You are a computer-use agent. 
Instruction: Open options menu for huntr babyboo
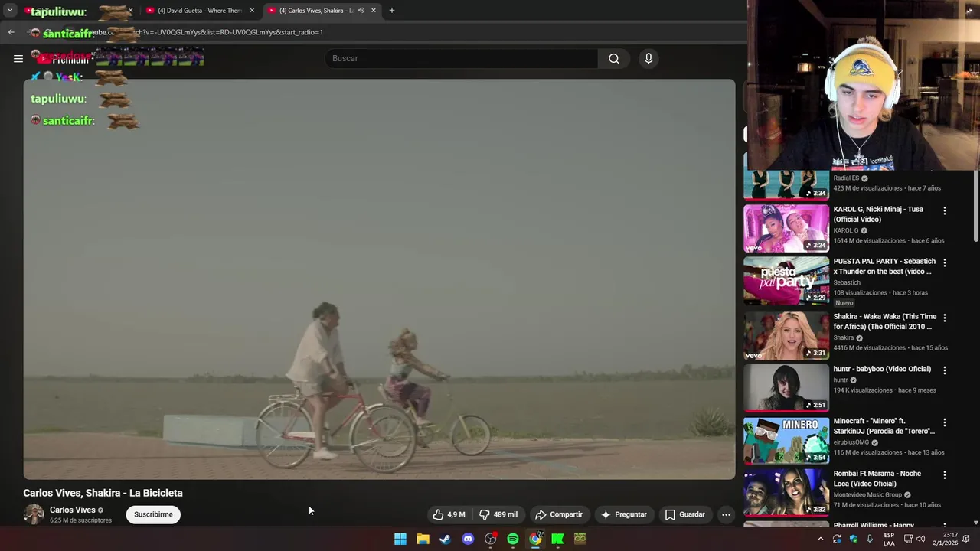944,370
